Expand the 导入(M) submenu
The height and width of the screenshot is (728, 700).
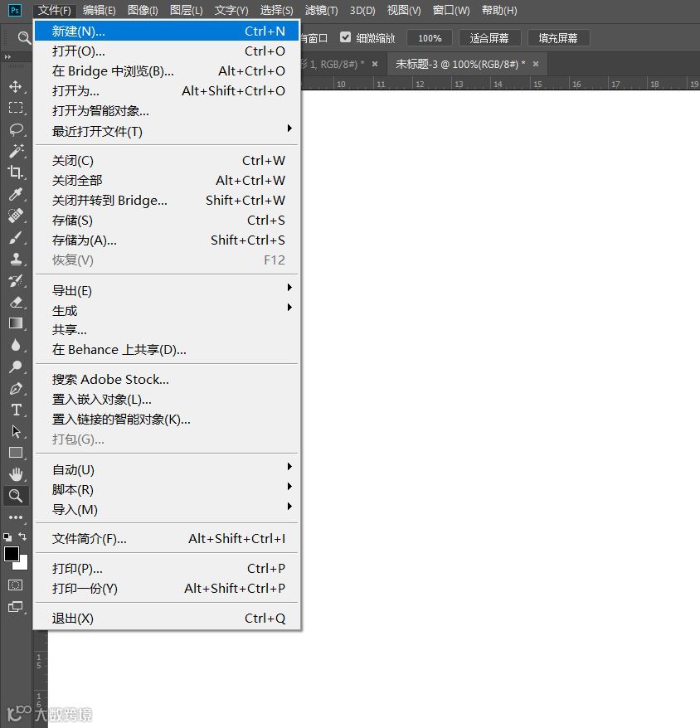point(168,510)
